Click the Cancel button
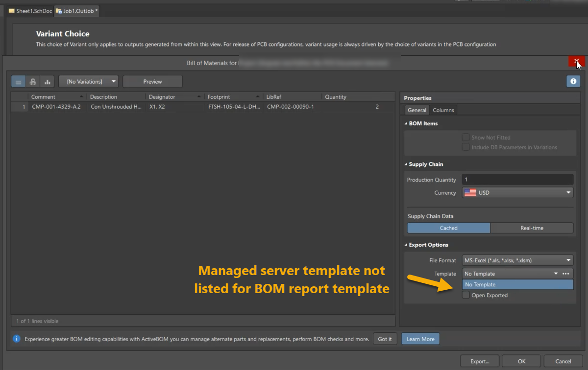Viewport: 588px width, 370px height. [x=563, y=361]
